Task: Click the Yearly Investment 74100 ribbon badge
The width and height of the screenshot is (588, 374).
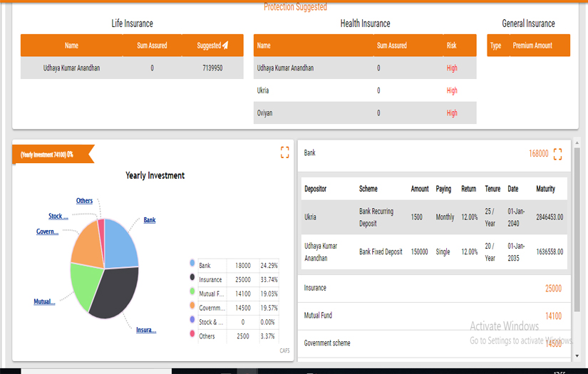Action: pyautogui.click(x=53, y=155)
